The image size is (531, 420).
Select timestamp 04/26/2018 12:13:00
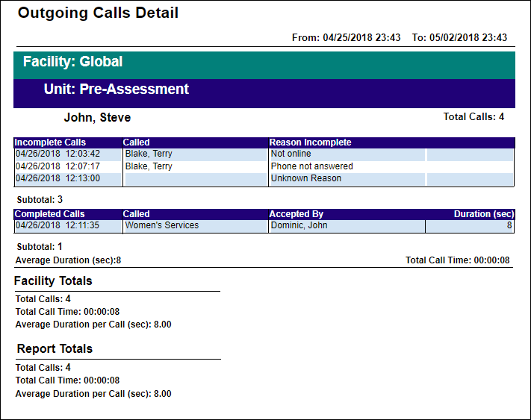pyautogui.click(x=58, y=178)
